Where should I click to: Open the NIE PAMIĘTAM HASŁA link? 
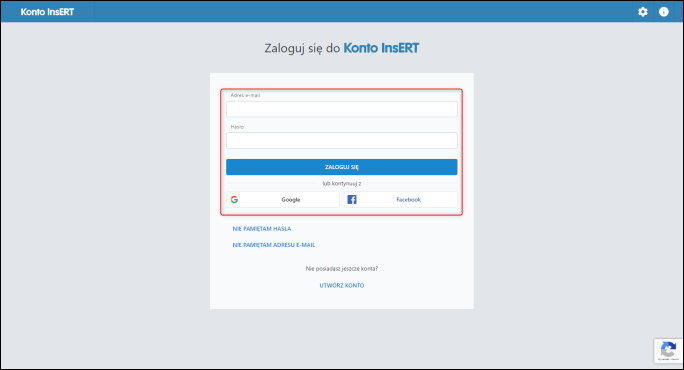pos(262,229)
